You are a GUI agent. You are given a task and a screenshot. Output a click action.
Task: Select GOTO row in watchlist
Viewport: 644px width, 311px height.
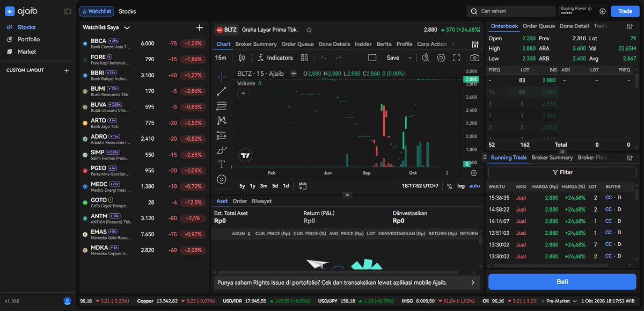coord(143,201)
